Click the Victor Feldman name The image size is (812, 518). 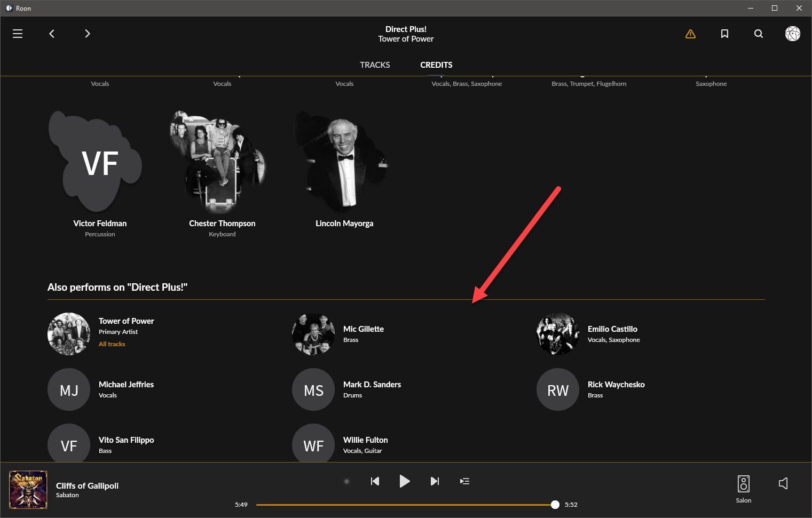click(x=100, y=224)
